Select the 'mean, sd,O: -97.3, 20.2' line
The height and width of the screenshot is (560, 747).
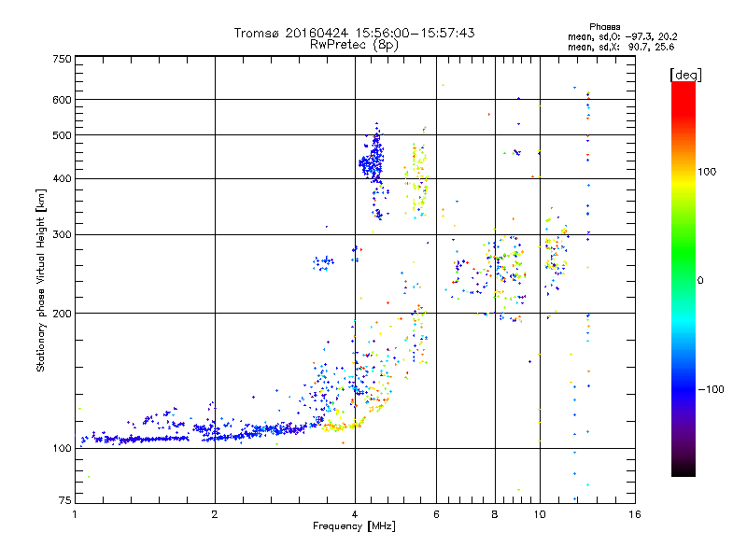622,37
